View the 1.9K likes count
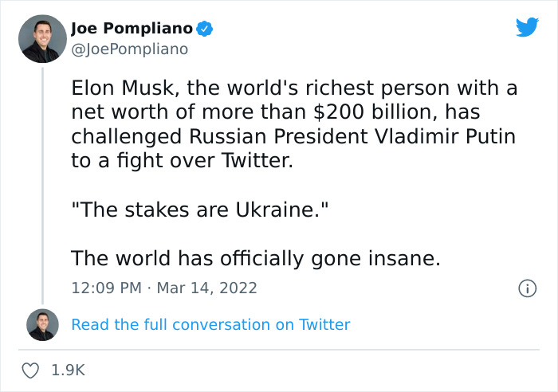 pyautogui.click(x=68, y=370)
